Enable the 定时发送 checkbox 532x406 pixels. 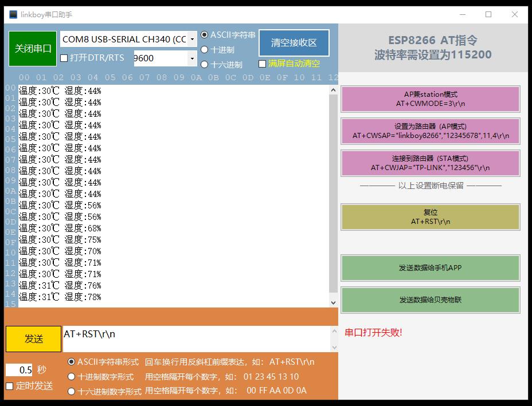[10, 386]
